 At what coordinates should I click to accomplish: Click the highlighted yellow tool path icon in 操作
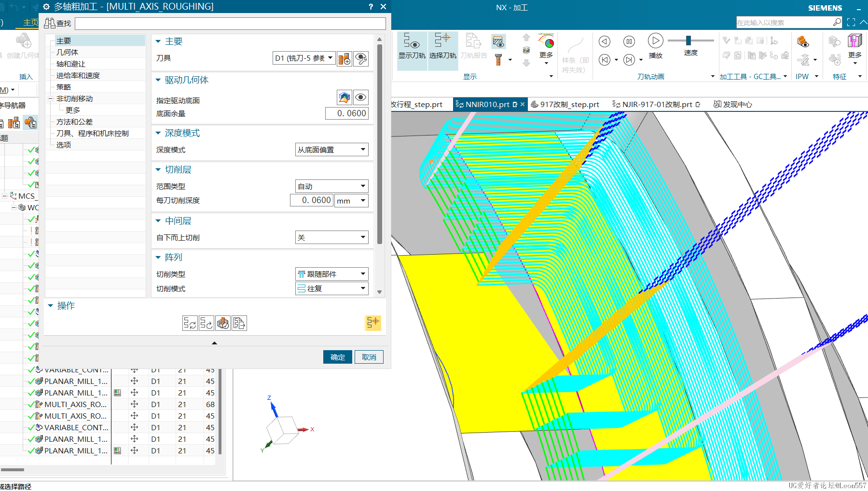(x=373, y=323)
